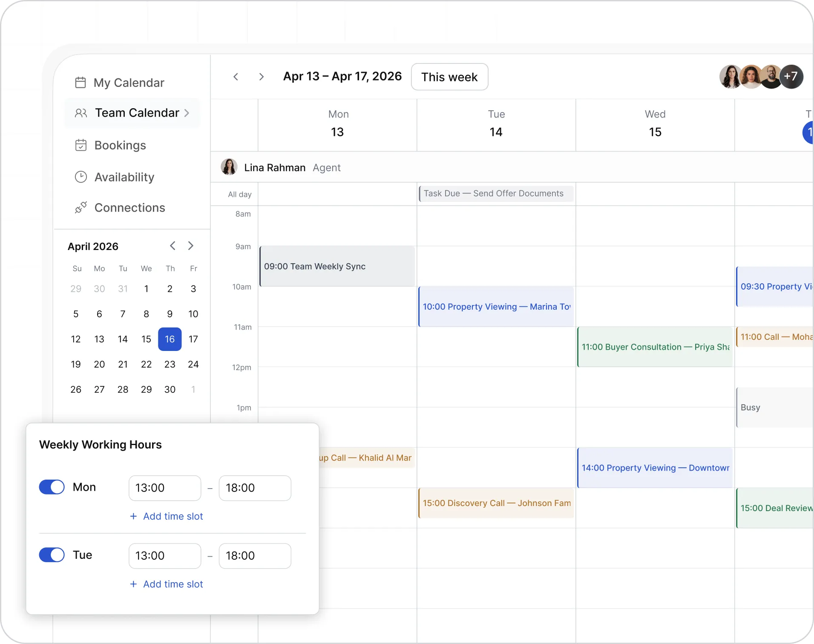Toggle Mon working hours off
The image size is (814, 644).
52,487
